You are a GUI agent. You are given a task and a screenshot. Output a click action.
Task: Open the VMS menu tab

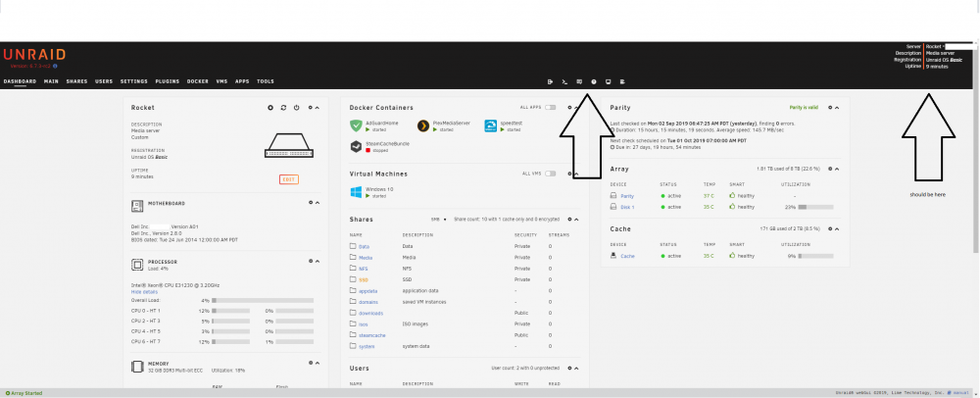click(221, 81)
